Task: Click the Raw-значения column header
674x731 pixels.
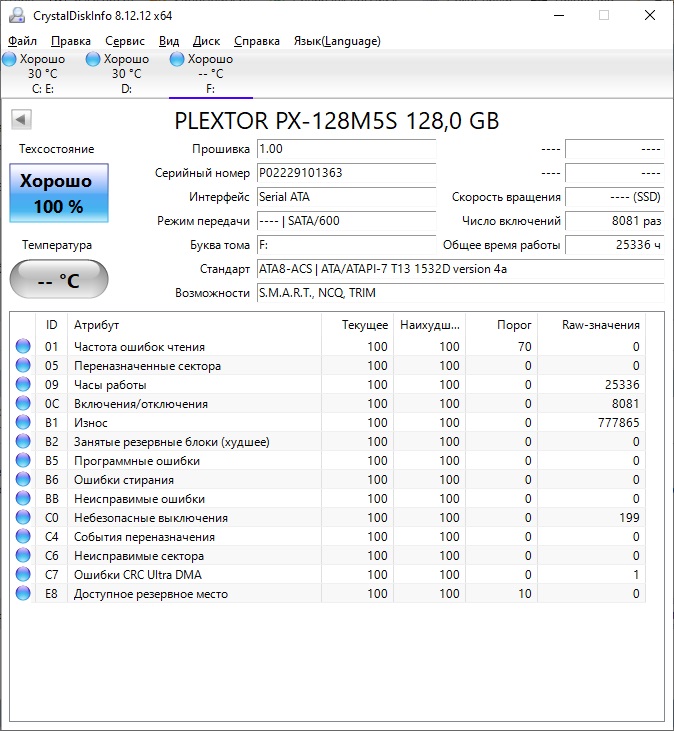Action: [x=592, y=325]
